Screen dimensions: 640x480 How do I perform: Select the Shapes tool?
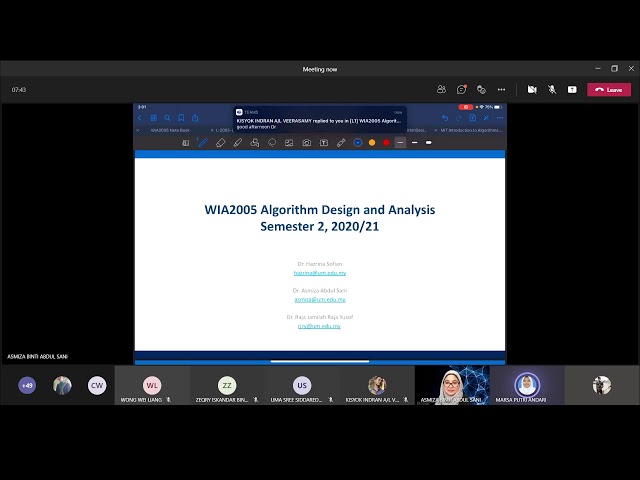pyautogui.click(x=255, y=142)
